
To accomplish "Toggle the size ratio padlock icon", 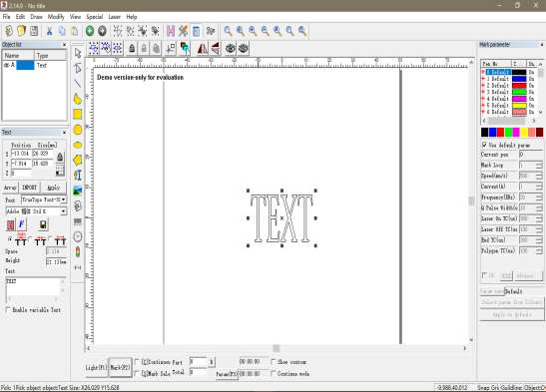I will click(x=60, y=157).
